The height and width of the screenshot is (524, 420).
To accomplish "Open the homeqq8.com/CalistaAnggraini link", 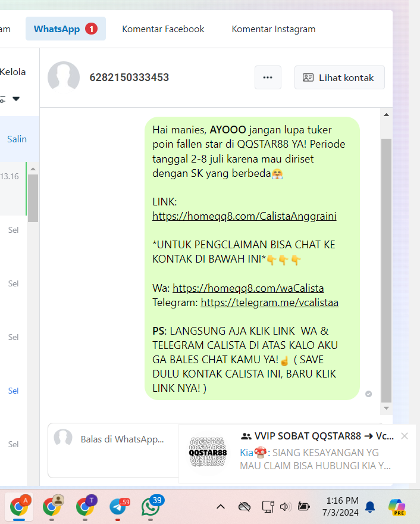I will [x=245, y=216].
